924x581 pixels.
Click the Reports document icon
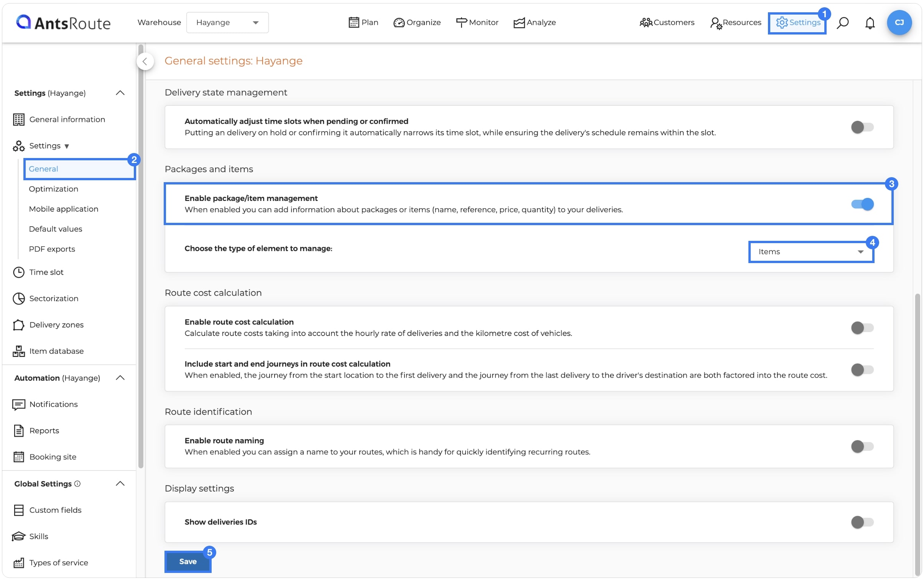tap(18, 431)
